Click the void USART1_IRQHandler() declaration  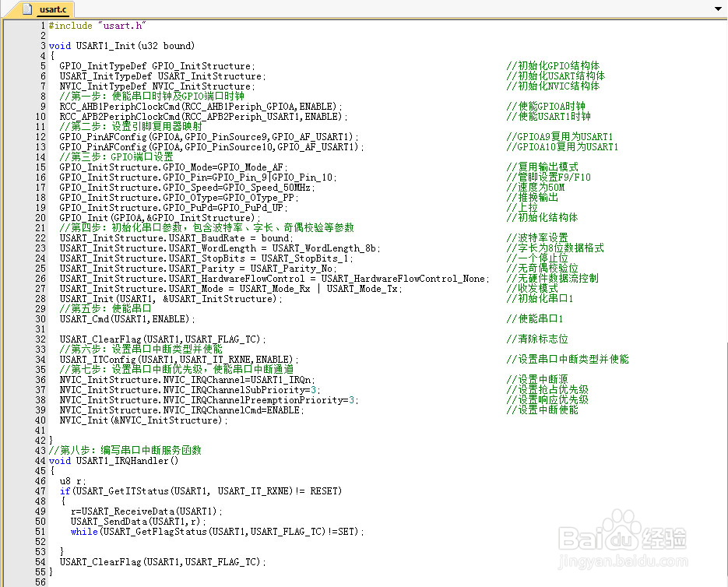pyautogui.click(x=114, y=461)
